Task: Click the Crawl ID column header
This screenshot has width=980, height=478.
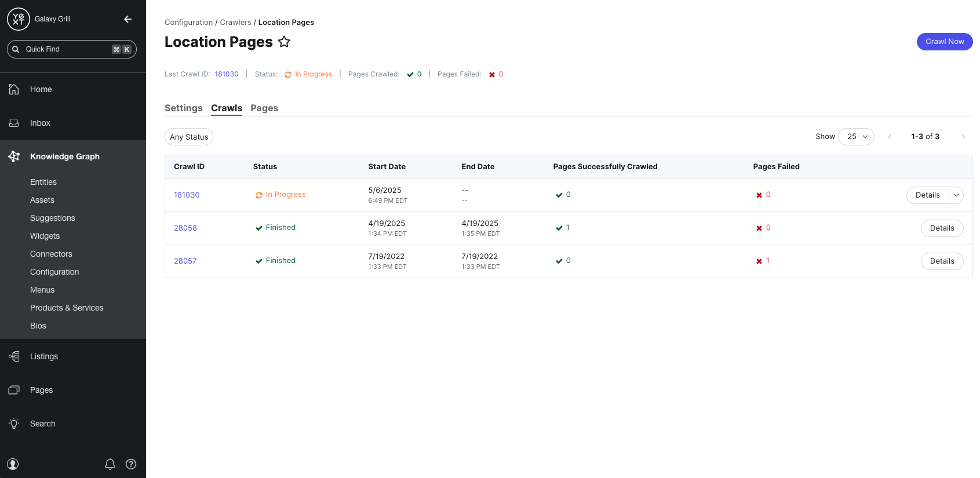Action: tap(190, 167)
